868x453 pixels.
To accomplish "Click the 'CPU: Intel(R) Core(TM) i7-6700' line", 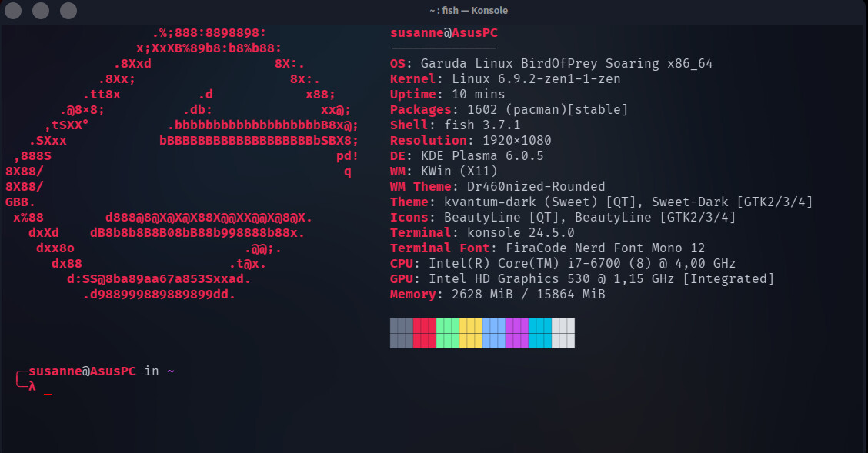I will click(563, 263).
